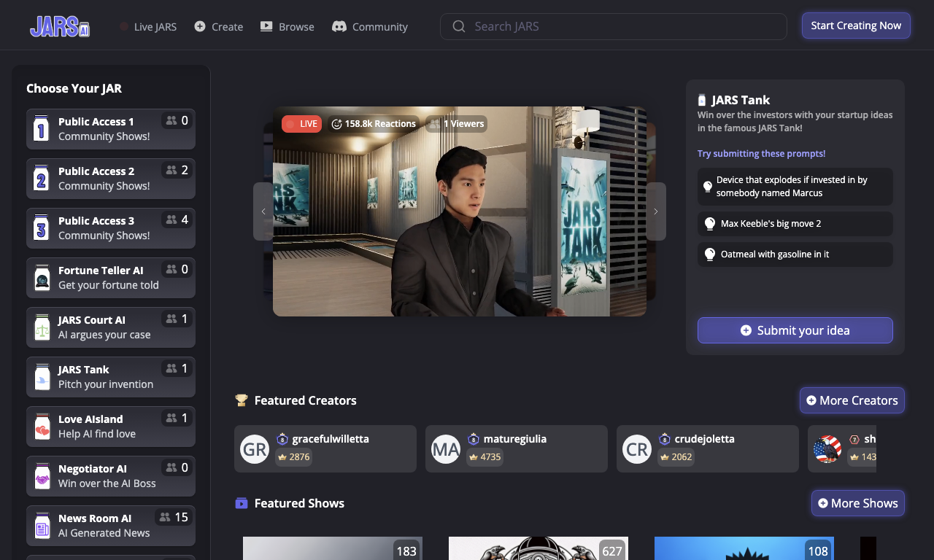Click the News Room AI newspaper icon
Viewport: 934px width, 560px height.
[x=42, y=526]
